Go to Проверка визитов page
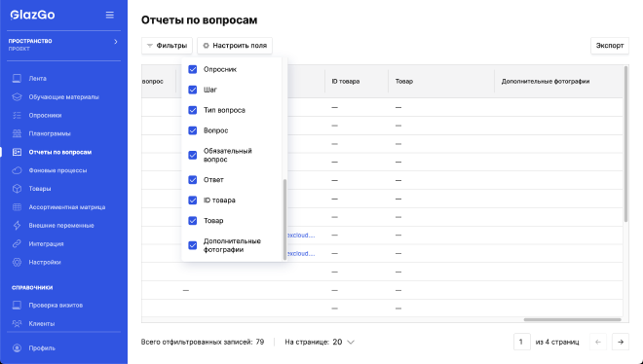Screen dimensions: 643x364 (56, 305)
